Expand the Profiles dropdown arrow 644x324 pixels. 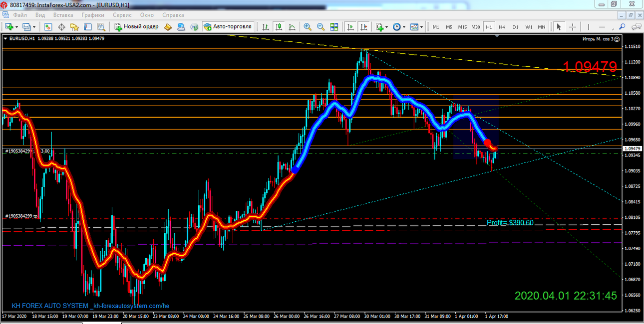[x=34, y=27]
